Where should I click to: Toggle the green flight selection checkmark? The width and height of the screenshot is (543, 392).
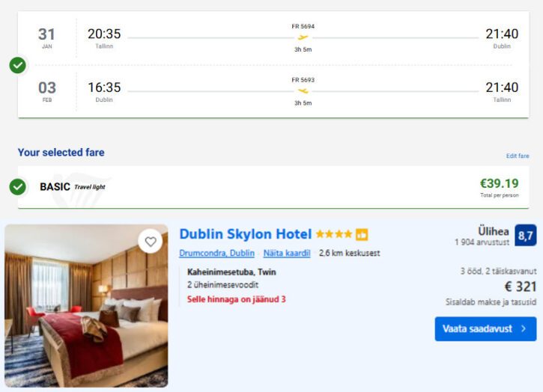pos(18,65)
